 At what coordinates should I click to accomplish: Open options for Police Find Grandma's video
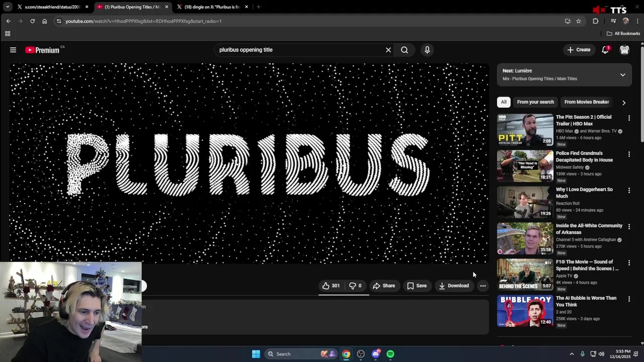click(629, 154)
